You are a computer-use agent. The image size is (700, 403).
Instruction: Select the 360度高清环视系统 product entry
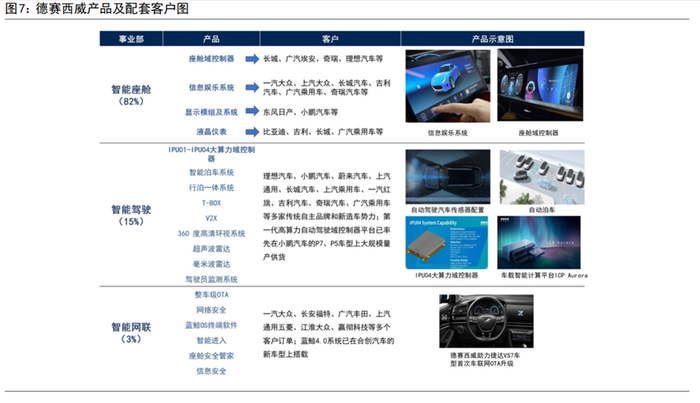(211, 233)
